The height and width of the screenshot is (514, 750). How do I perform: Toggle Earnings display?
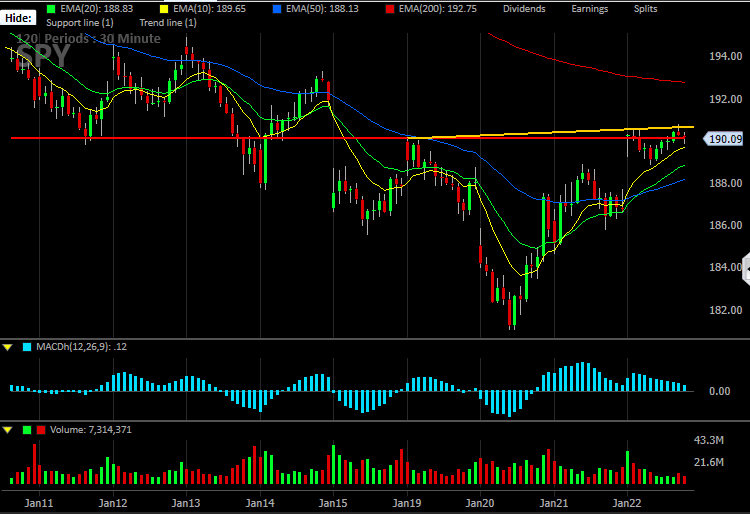click(x=590, y=9)
